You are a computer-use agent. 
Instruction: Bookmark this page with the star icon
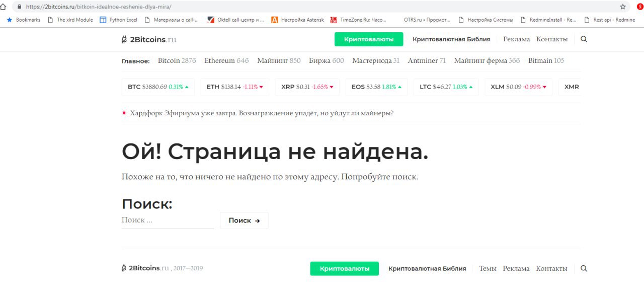623,7
